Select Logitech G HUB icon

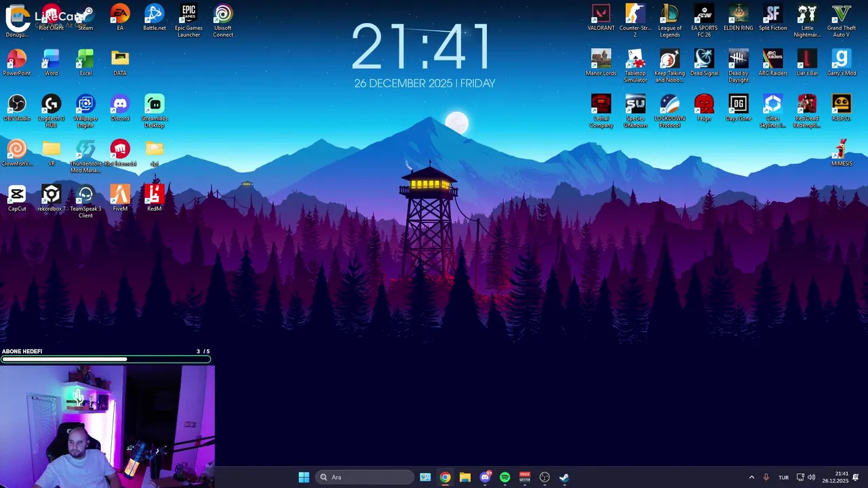(x=51, y=112)
